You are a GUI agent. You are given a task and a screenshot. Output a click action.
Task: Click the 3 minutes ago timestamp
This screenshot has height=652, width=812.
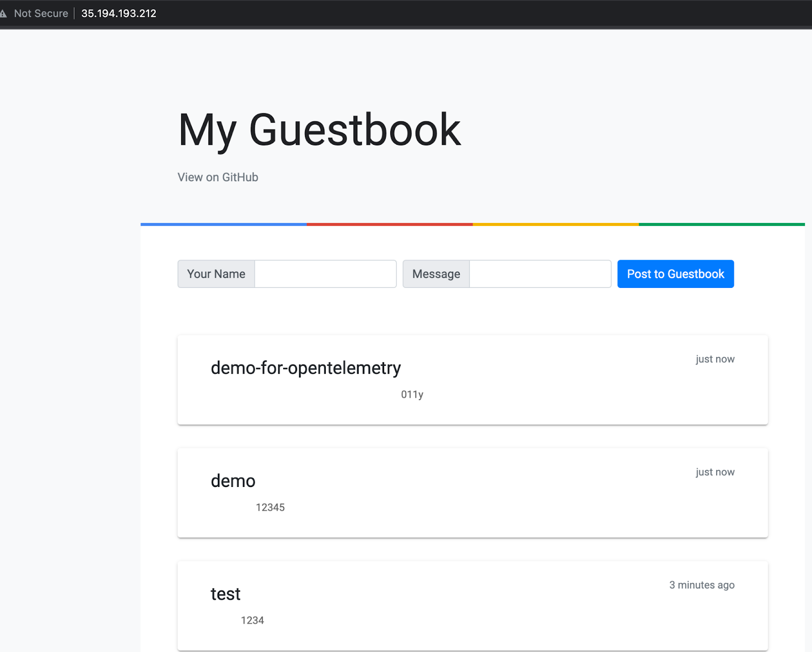pos(702,585)
